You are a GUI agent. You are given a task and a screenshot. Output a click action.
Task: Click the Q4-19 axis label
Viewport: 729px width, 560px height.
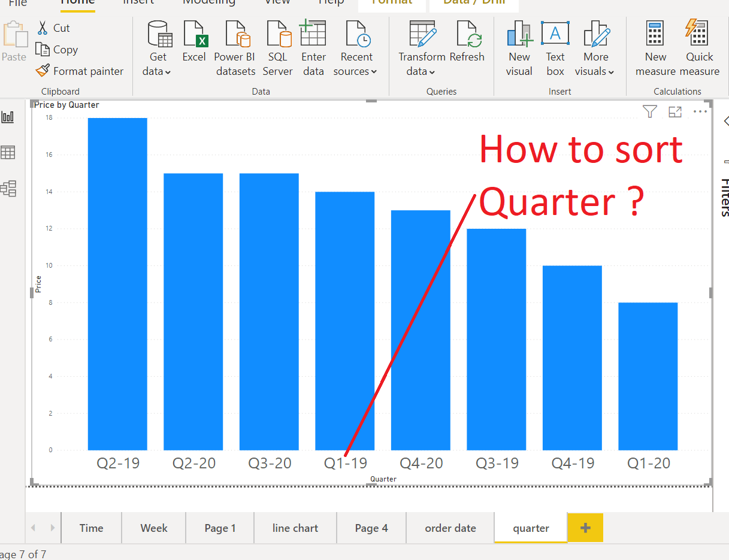click(573, 463)
